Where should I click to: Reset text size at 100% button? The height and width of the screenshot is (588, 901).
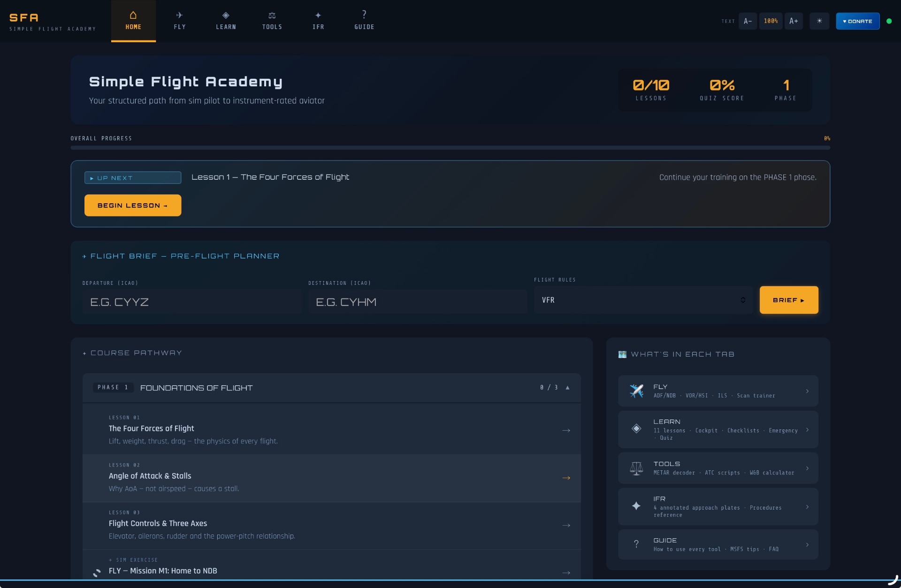coord(771,21)
